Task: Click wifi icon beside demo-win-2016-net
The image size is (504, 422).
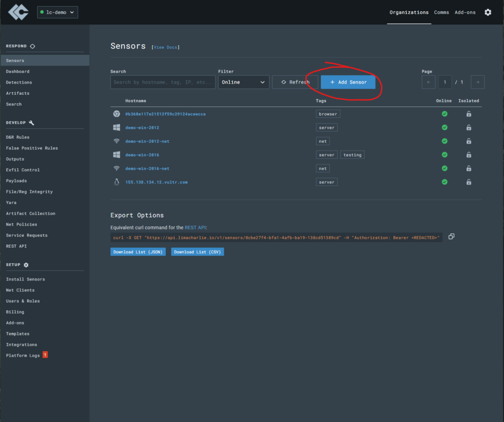Action: [x=116, y=168]
